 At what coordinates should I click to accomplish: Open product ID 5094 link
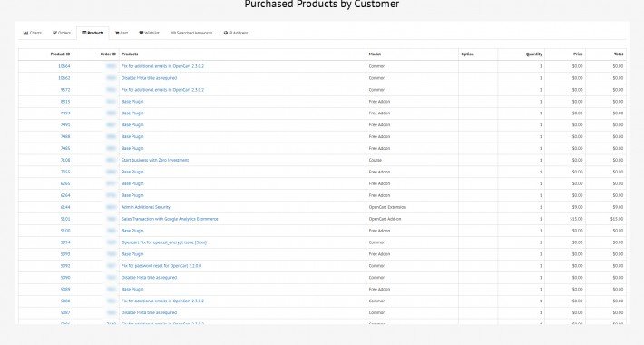(x=65, y=242)
